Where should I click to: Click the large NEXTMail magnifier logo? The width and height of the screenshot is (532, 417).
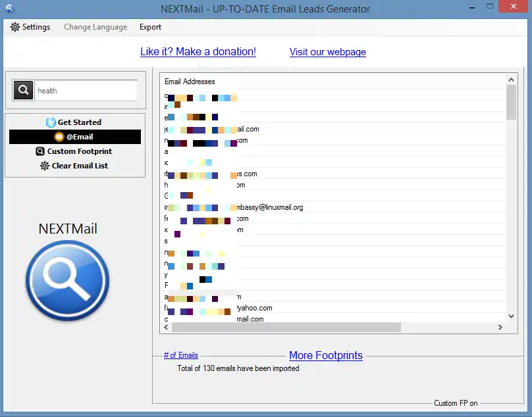(68, 281)
